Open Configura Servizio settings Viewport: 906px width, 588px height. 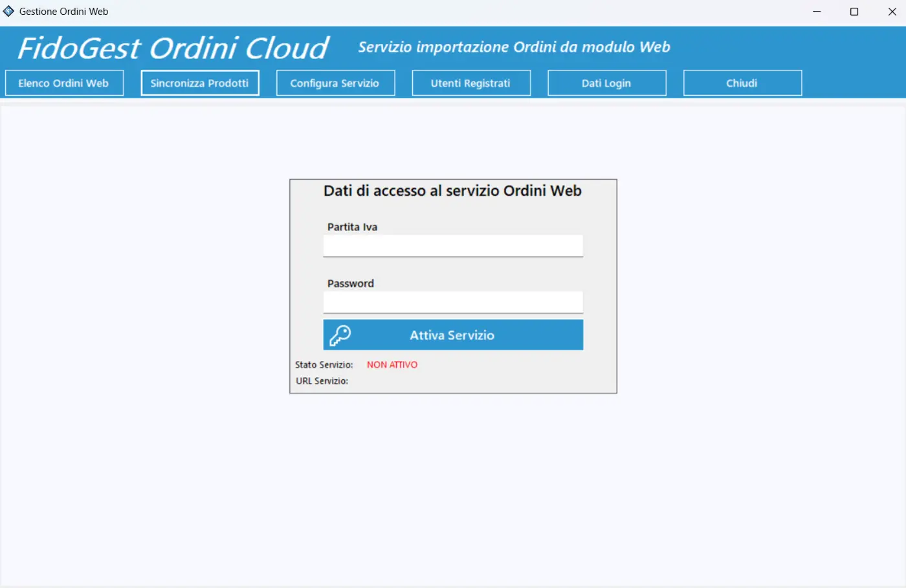point(335,83)
